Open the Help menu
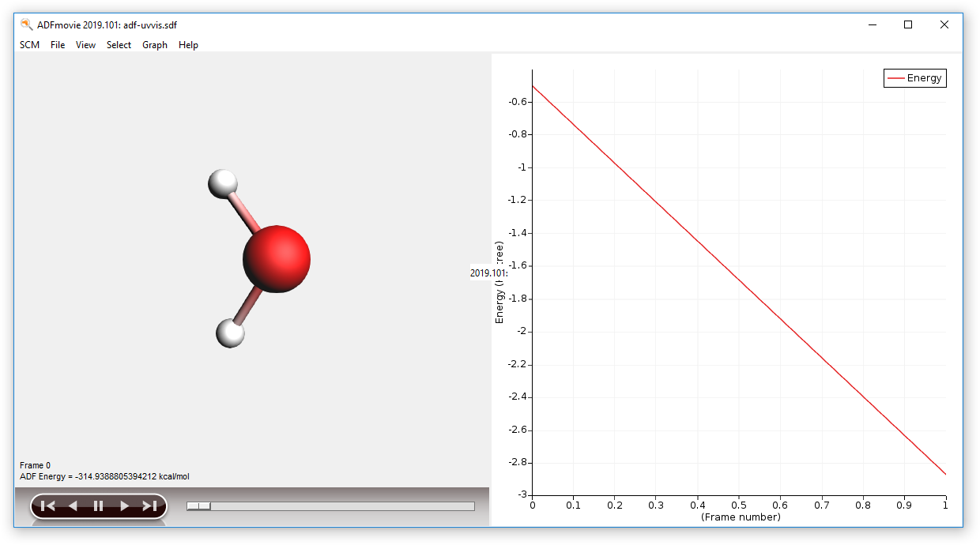 pyautogui.click(x=188, y=45)
